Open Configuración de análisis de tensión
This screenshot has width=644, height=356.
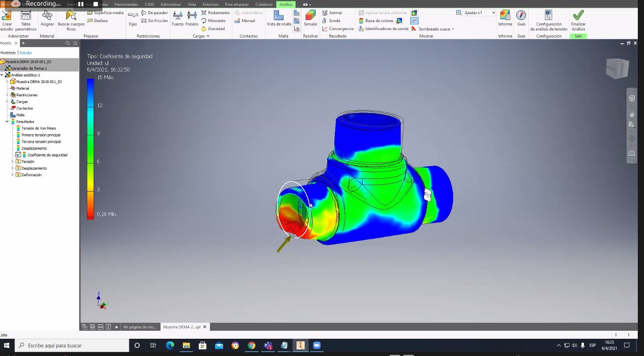549,20
